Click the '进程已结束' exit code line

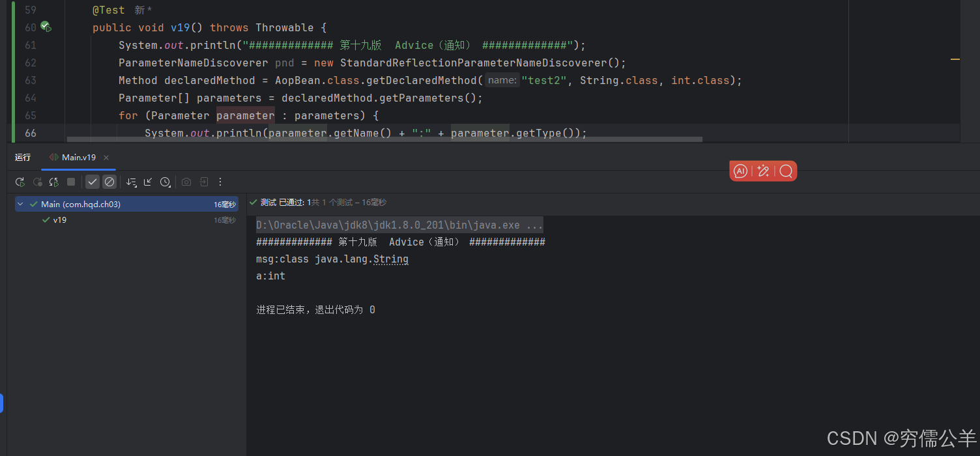[x=315, y=310]
